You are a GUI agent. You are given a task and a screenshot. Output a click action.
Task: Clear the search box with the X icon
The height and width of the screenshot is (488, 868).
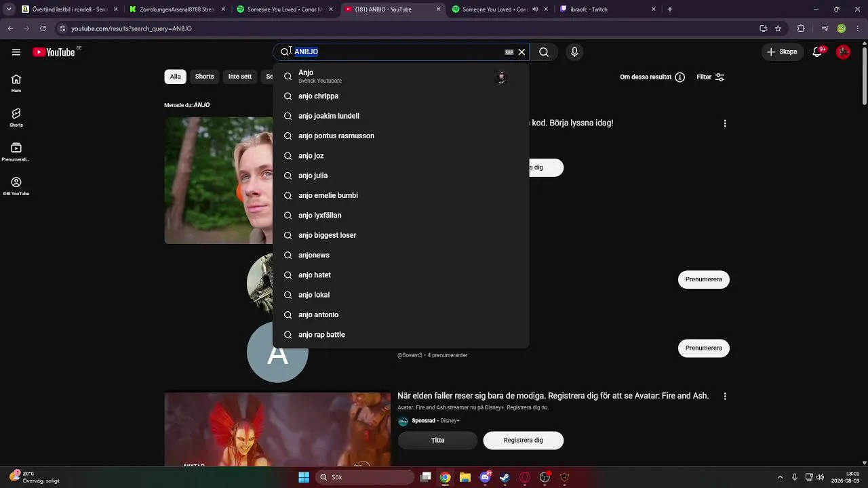[x=521, y=52]
